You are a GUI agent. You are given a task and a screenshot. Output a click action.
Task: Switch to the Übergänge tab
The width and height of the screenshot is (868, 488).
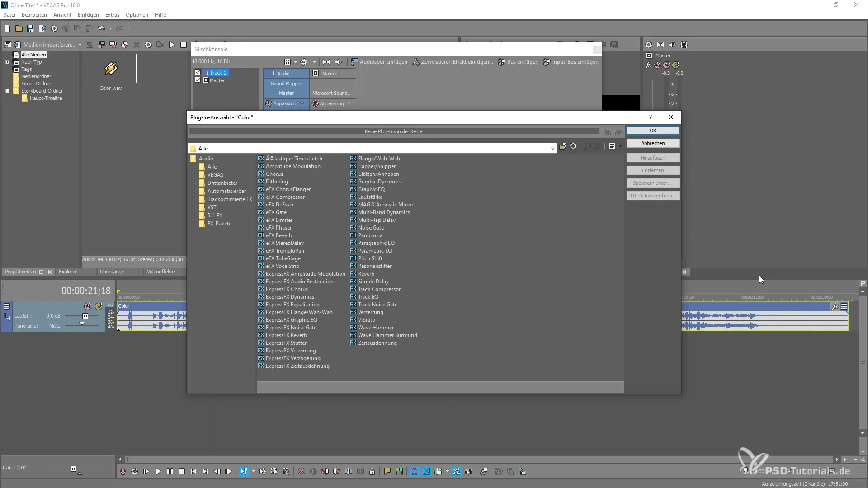coord(112,272)
